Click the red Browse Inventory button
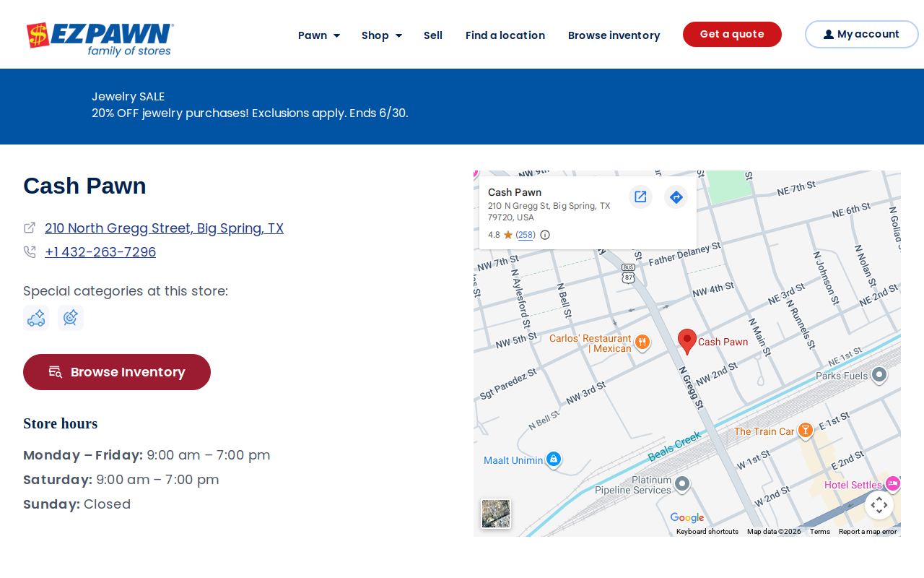The image size is (924, 578). [x=117, y=372]
